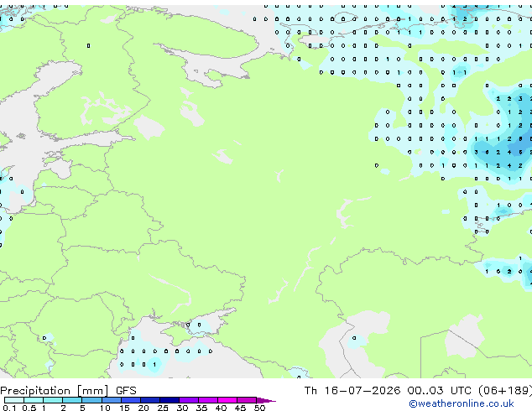Pick the 5 to 10 mm legend swatch
The height and width of the screenshot is (411, 532).
(91, 400)
